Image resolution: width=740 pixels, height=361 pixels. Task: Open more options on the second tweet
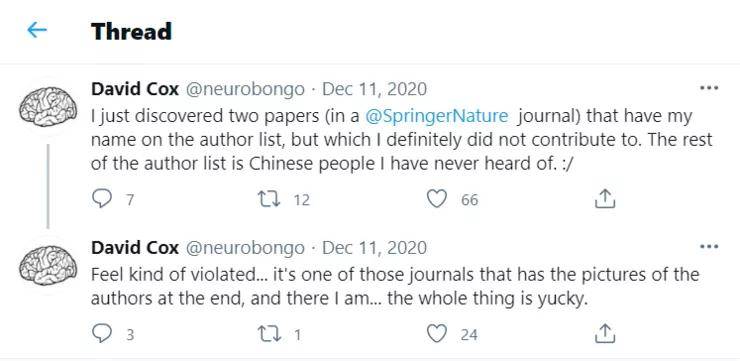click(x=708, y=247)
